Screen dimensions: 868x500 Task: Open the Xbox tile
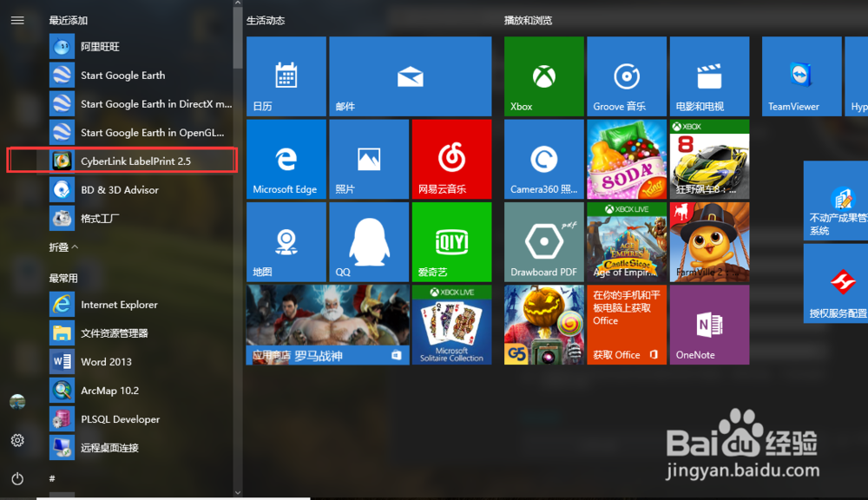click(544, 76)
